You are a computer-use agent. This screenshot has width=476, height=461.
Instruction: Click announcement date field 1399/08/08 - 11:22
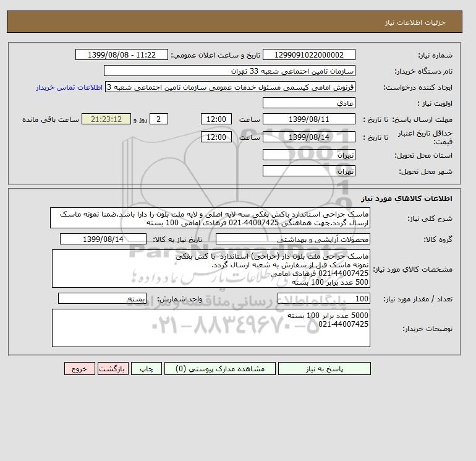[121, 54]
